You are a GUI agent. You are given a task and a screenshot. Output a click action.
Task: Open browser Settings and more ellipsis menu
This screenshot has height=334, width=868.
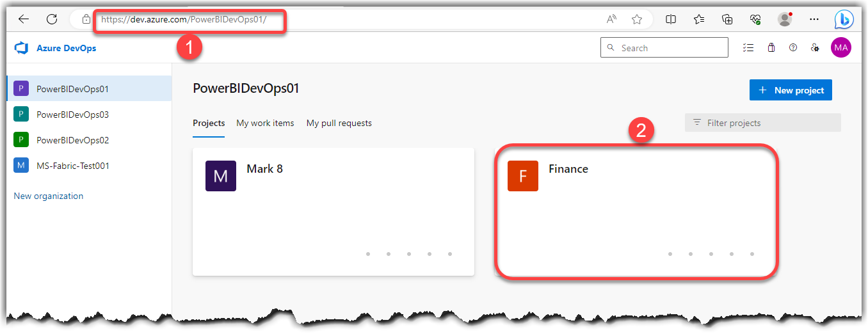814,19
